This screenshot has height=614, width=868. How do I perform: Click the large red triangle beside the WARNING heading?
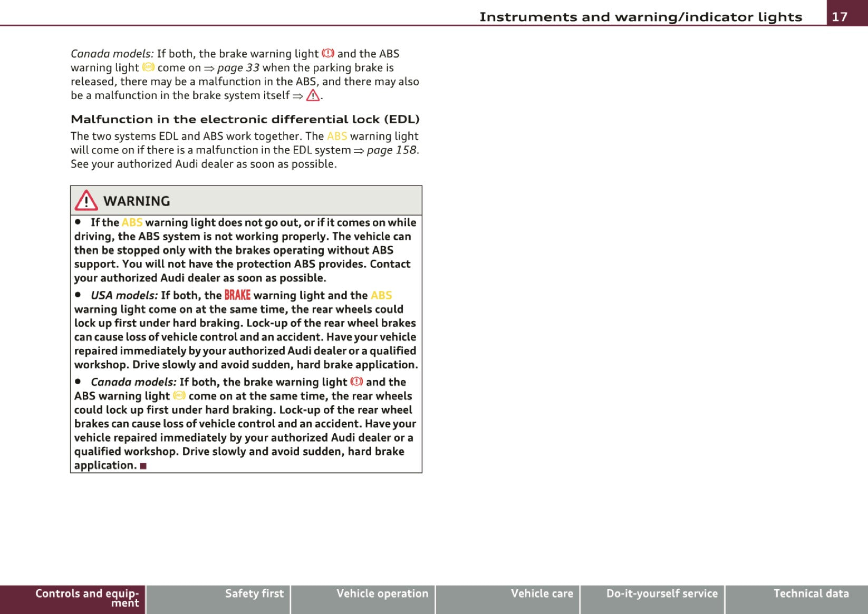pyautogui.click(x=86, y=201)
